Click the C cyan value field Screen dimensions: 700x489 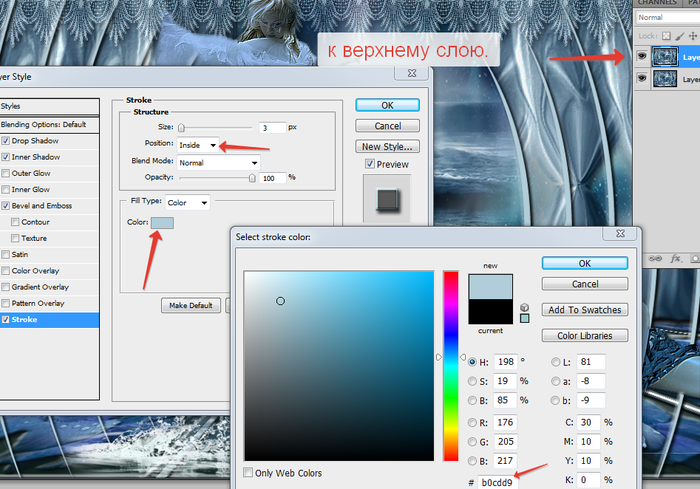[590, 422]
